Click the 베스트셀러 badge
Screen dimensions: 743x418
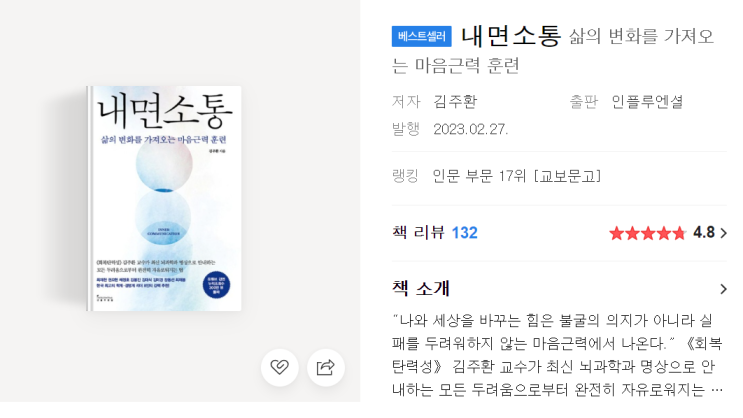pyautogui.click(x=421, y=36)
